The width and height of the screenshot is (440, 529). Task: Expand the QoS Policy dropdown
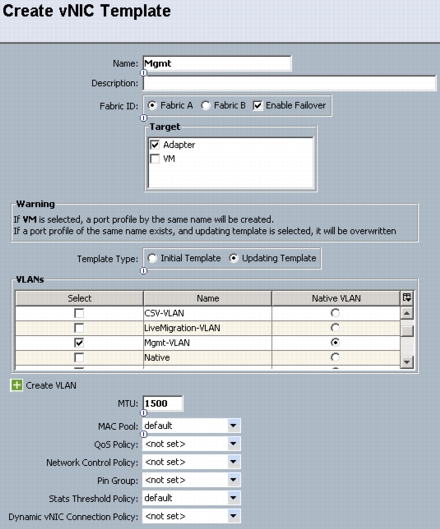pos(233,444)
